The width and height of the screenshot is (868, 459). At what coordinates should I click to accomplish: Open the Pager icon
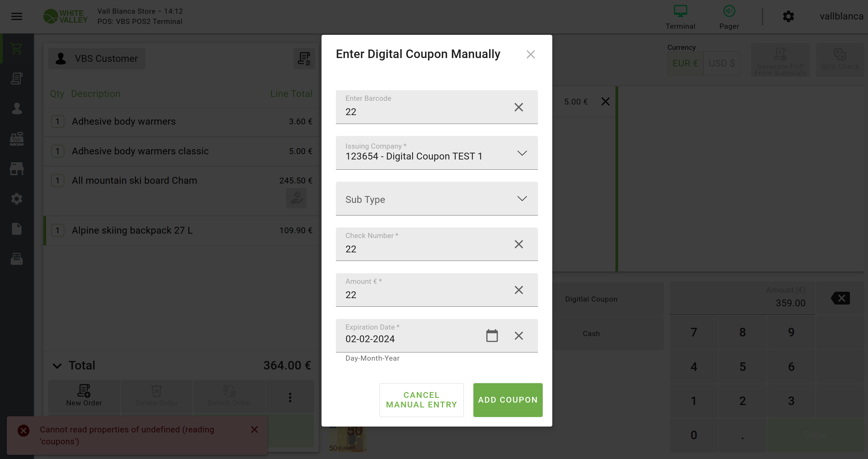pos(729,12)
